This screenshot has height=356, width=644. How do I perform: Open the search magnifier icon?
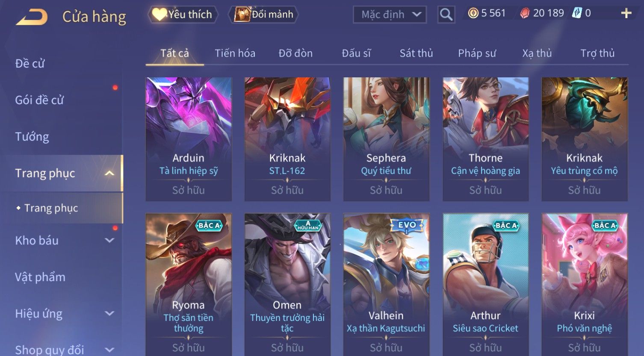coord(446,15)
